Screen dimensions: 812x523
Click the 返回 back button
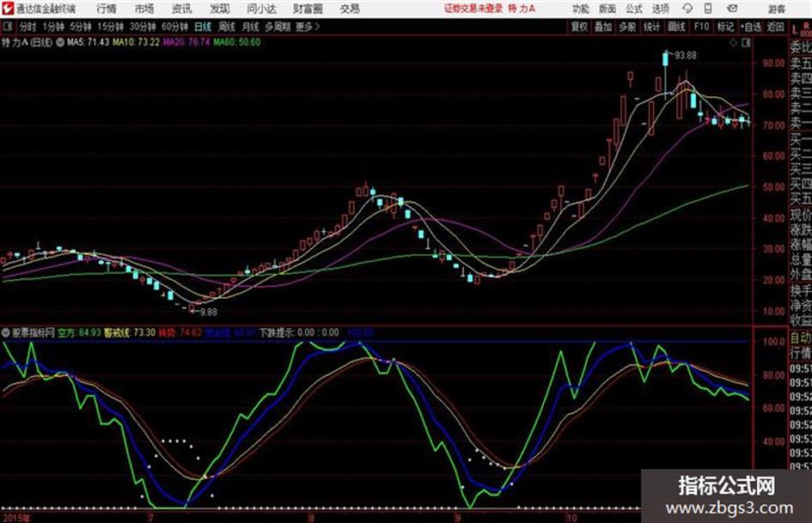point(775,27)
